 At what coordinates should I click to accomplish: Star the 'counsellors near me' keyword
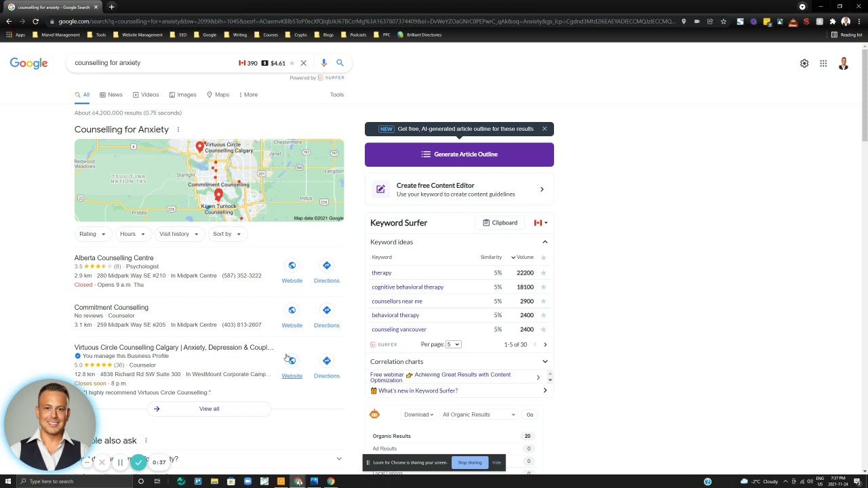point(543,301)
